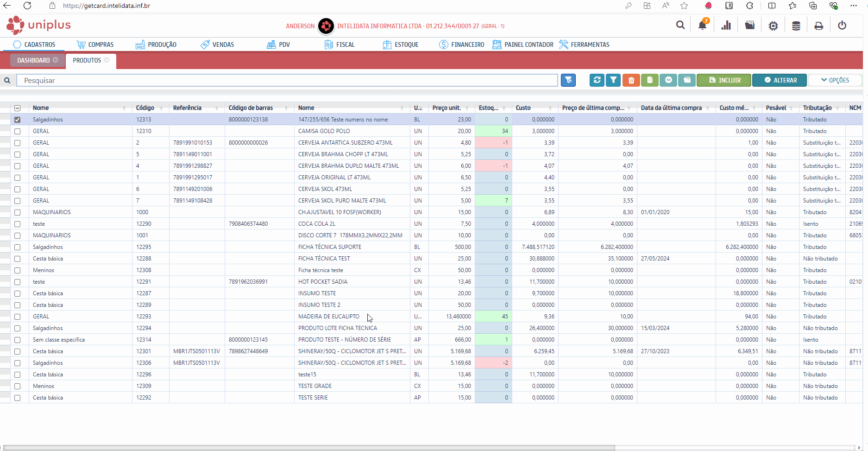The image size is (868, 451).
Task: Open filter arrow on Pesável column
Action: click(x=791, y=108)
